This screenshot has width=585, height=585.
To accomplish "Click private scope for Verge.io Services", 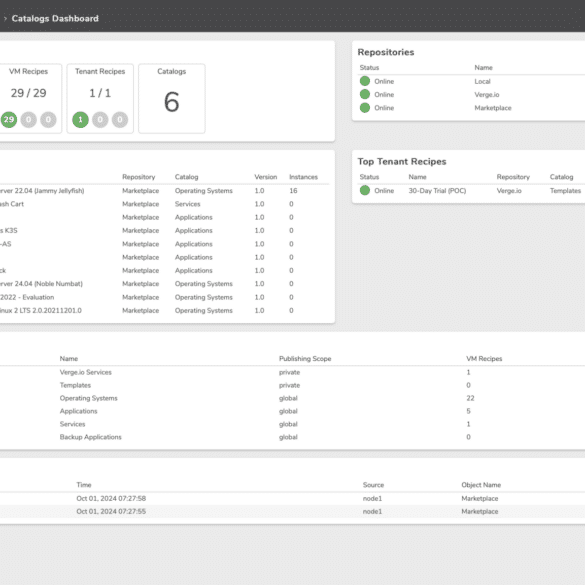I will 290,372.
